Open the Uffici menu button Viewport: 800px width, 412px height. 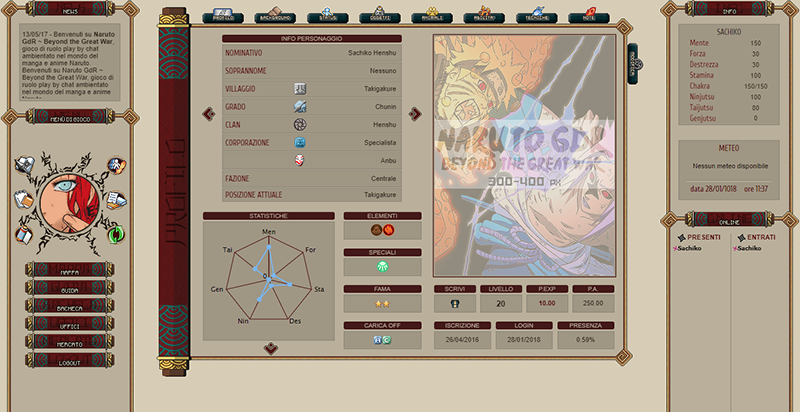click(x=69, y=324)
